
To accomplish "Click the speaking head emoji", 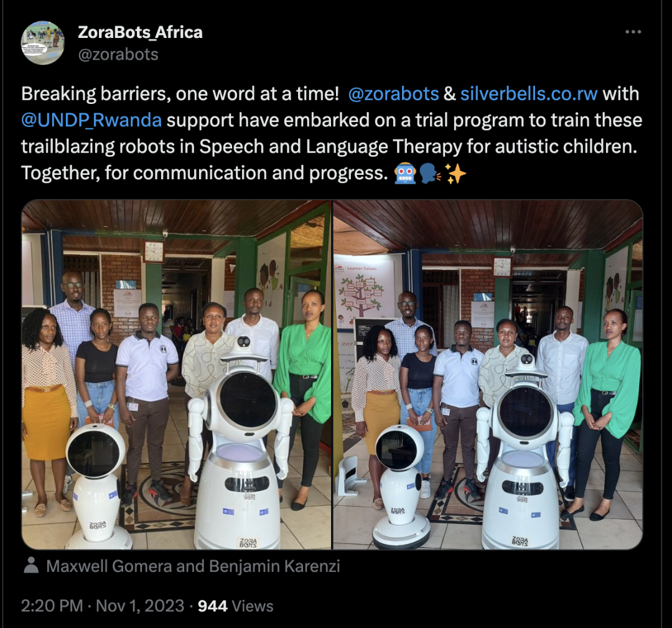I will coord(431,174).
